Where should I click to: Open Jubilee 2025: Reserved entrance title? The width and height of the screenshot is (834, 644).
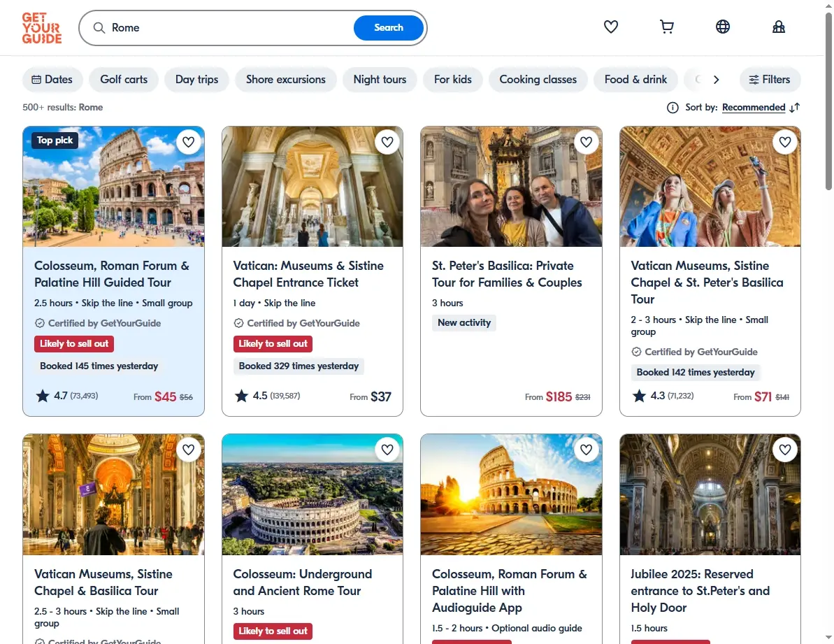click(x=700, y=591)
